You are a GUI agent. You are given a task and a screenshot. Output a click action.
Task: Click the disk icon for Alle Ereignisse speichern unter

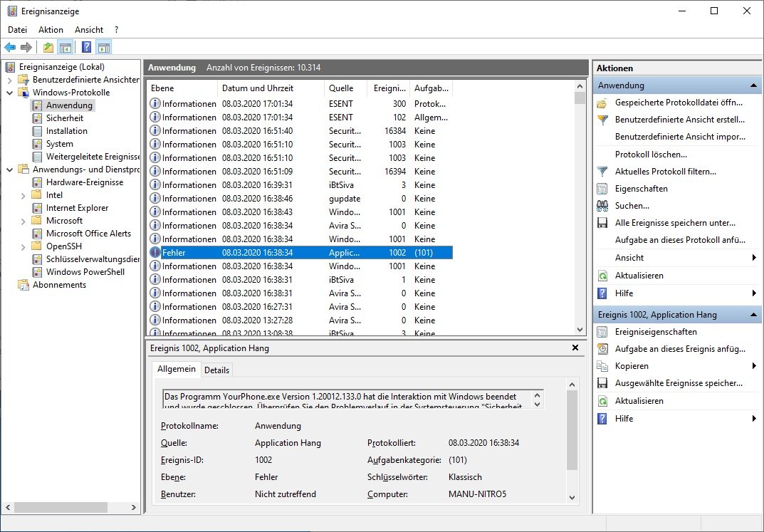602,223
